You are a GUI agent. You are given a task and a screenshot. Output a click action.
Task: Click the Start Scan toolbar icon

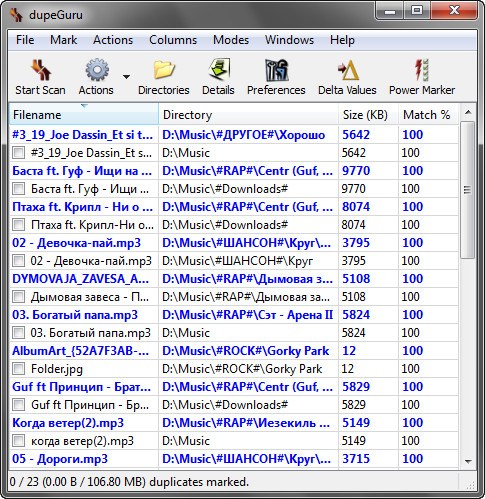[41, 70]
